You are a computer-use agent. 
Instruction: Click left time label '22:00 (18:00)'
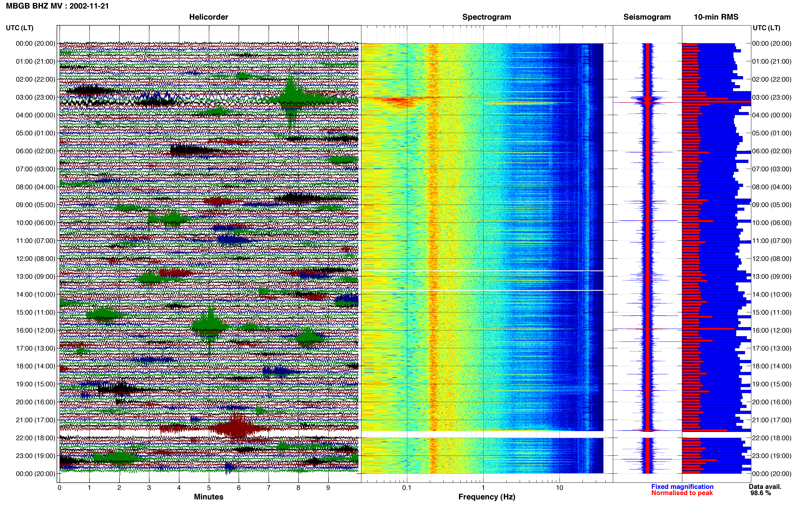point(36,438)
